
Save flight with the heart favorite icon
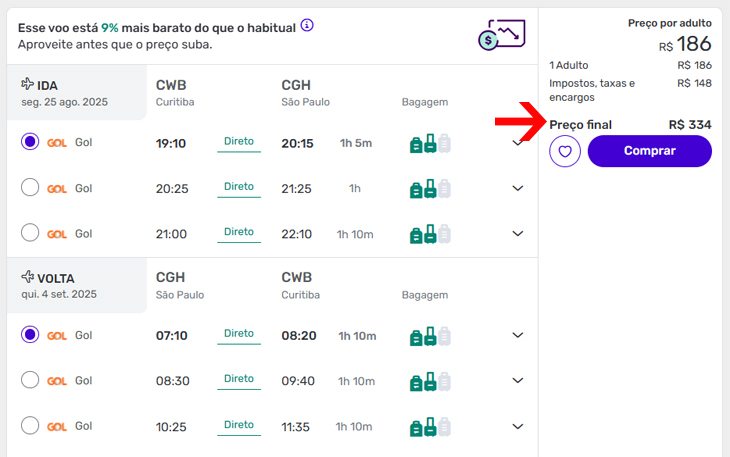[x=565, y=151]
